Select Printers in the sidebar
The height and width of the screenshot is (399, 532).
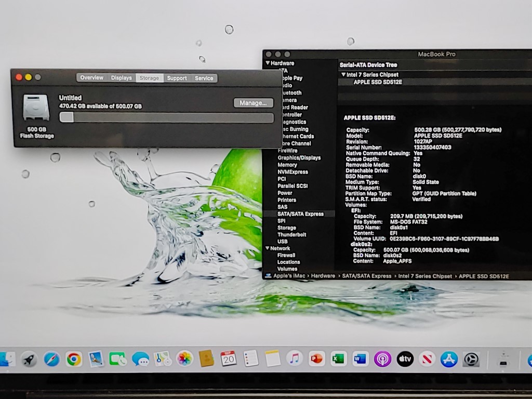pyautogui.click(x=287, y=200)
